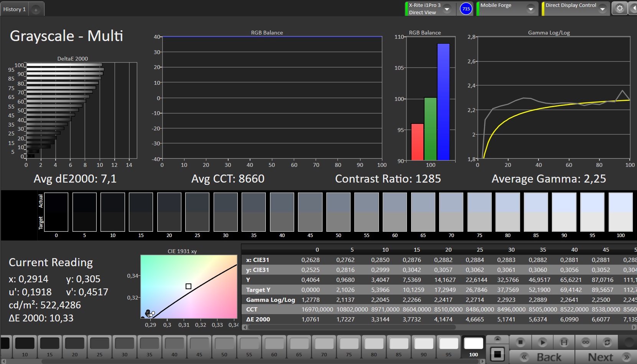Select the 50 percent gray level swatch

[x=224, y=346]
